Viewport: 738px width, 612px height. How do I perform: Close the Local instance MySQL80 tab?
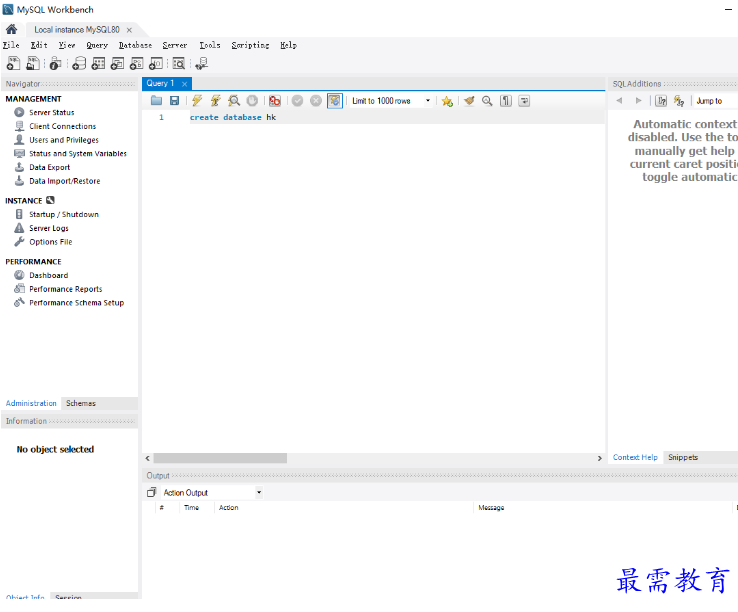(129, 30)
